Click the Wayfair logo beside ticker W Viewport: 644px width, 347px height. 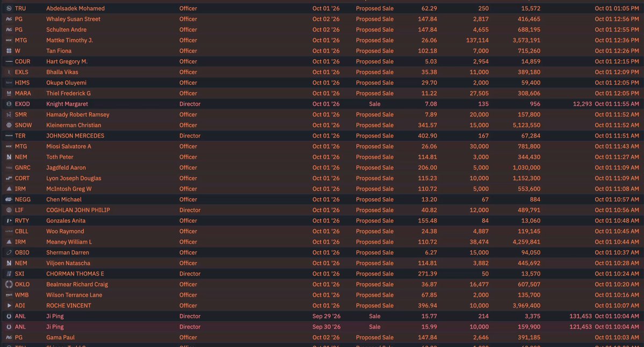(x=9, y=51)
